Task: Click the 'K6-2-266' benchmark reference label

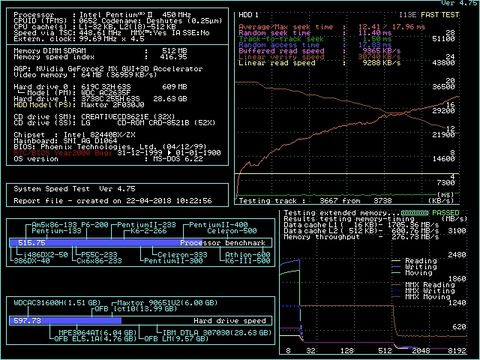Action: pos(148,231)
